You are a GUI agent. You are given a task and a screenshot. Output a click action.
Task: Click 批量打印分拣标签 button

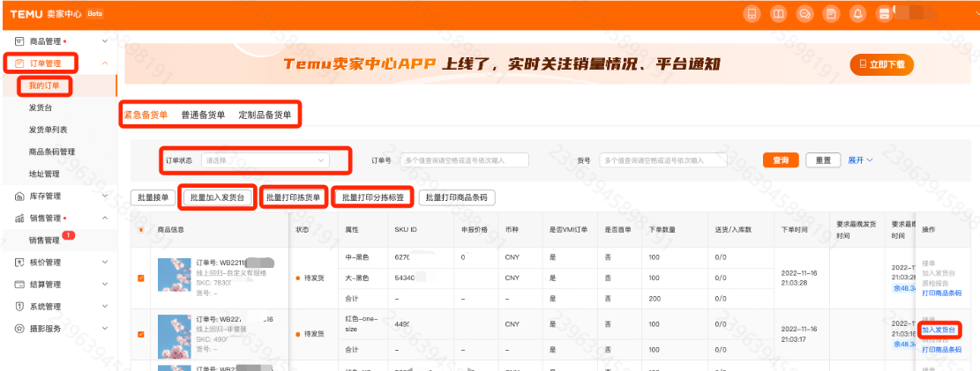click(373, 197)
